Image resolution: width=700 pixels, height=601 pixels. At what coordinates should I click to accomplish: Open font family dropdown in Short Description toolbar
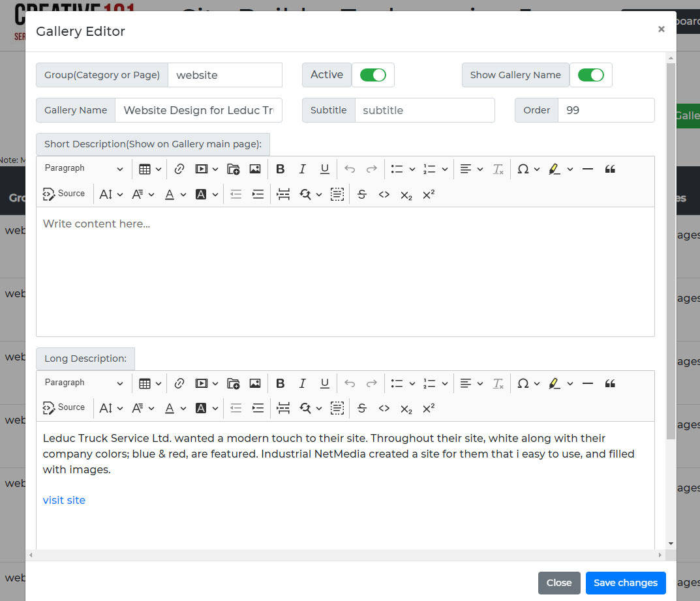143,194
